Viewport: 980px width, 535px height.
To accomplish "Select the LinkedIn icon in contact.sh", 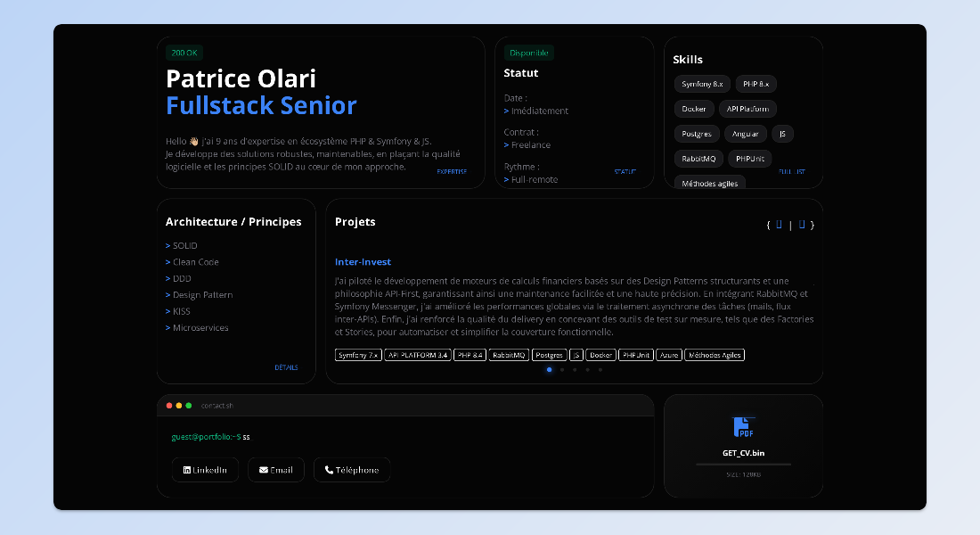I will coord(186,470).
